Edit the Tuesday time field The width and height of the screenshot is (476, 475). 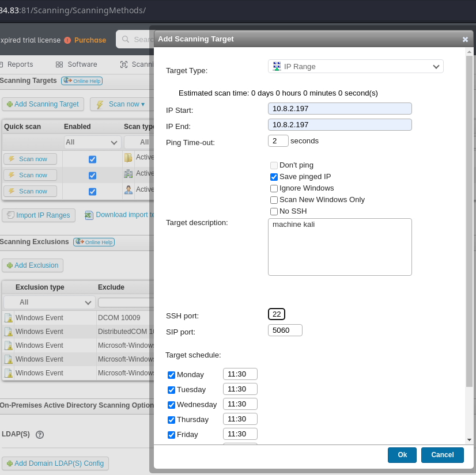(240, 389)
